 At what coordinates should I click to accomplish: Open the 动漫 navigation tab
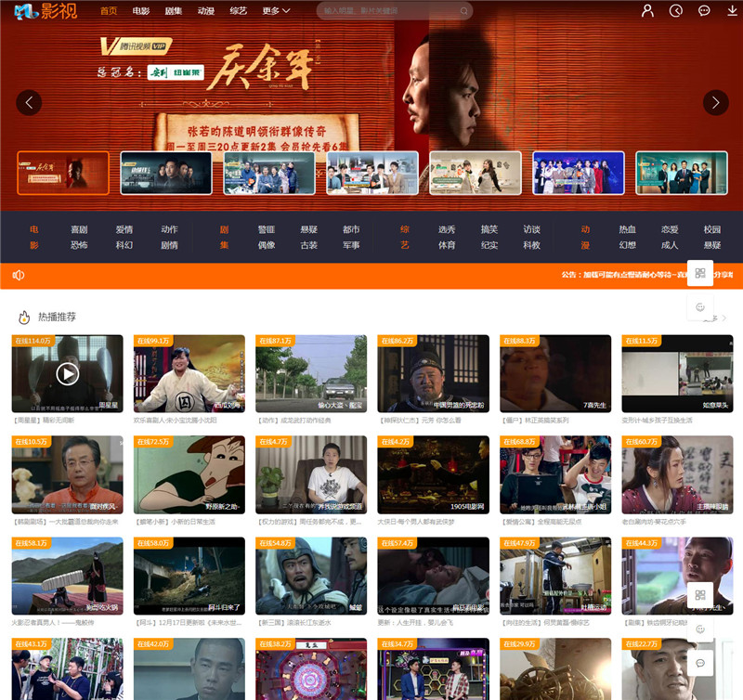click(205, 11)
